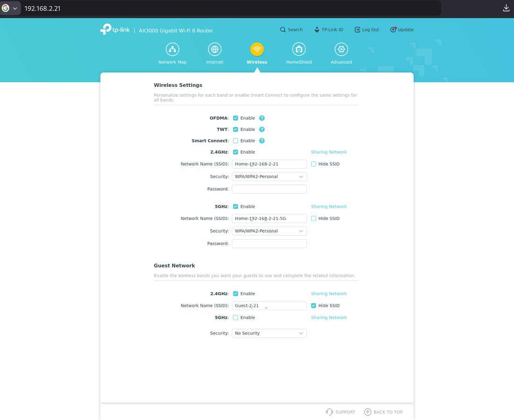Open Sharing Network for guest 2.4GHz

click(329, 294)
